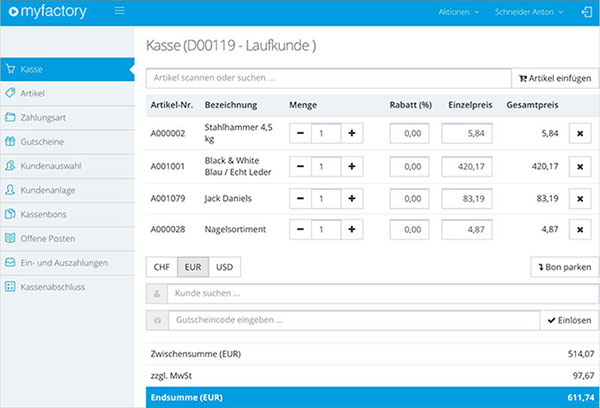Click Einzelpreis field showing 4,87
This screenshot has width=600, height=408.
point(467,230)
